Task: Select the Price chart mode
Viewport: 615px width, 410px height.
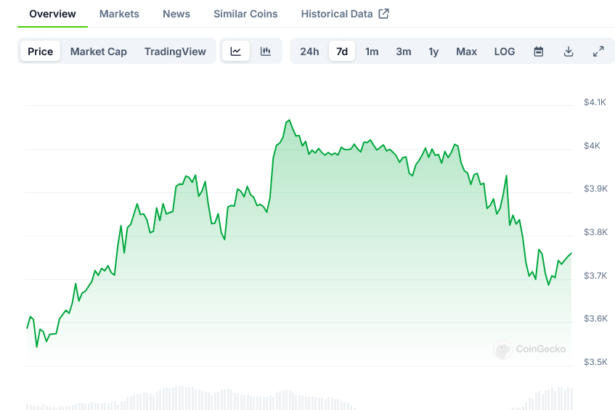Action: [x=41, y=51]
